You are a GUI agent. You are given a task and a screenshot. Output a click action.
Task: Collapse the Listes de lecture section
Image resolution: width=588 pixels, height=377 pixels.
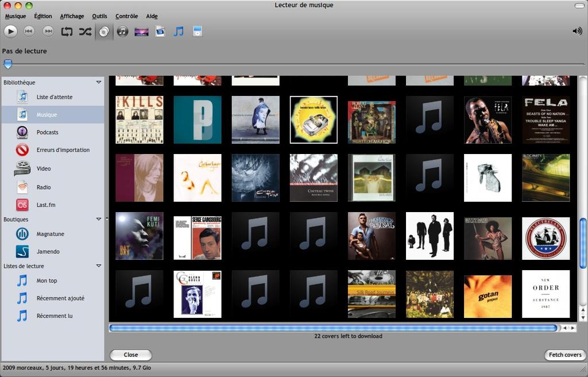point(99,266)
